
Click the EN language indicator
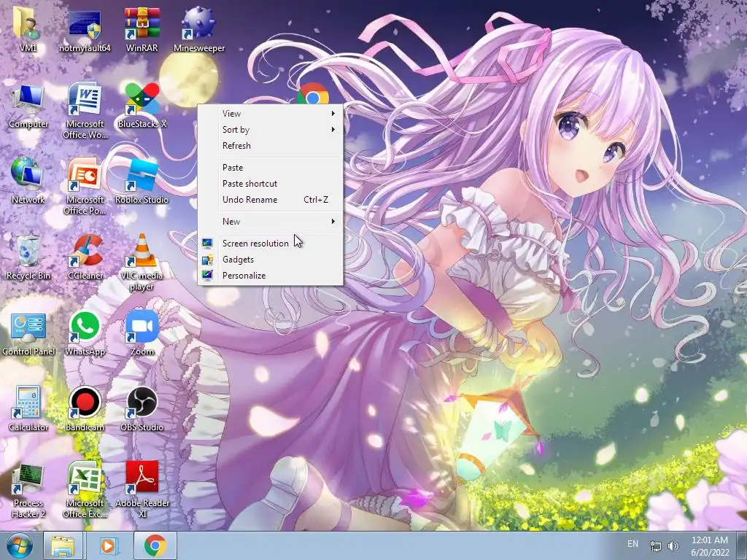632,544
